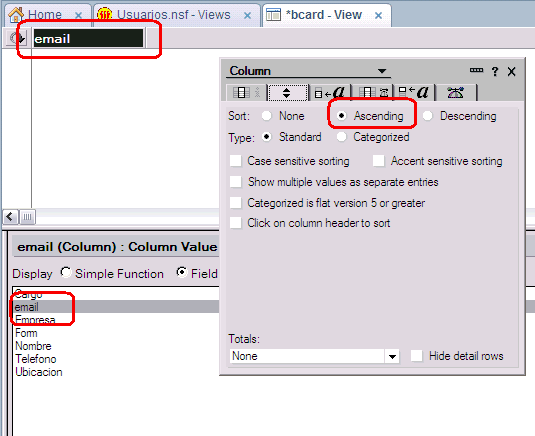Screen dimensions: 535x436
Task: Select Descending sort radio button
Action: click(x=428, y=116)
